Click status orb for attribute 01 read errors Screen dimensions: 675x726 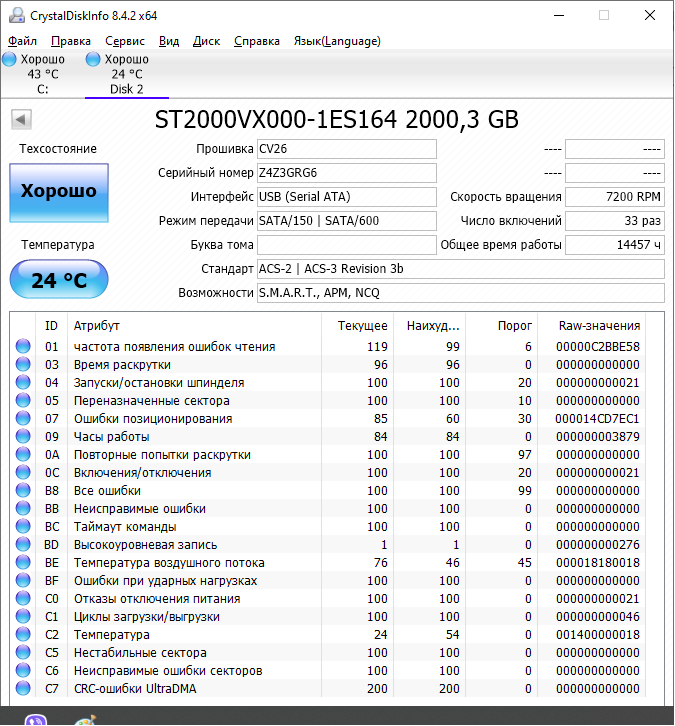22,347
